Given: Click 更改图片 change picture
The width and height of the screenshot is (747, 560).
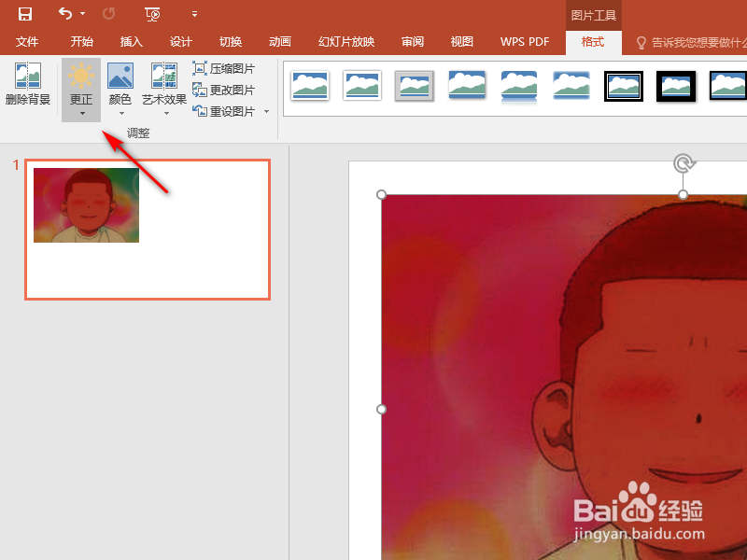Looking at the screenshot, I should 224,90.
